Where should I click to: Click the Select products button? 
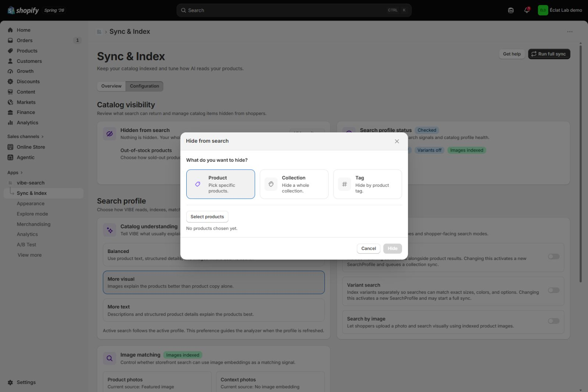point(207,217)
